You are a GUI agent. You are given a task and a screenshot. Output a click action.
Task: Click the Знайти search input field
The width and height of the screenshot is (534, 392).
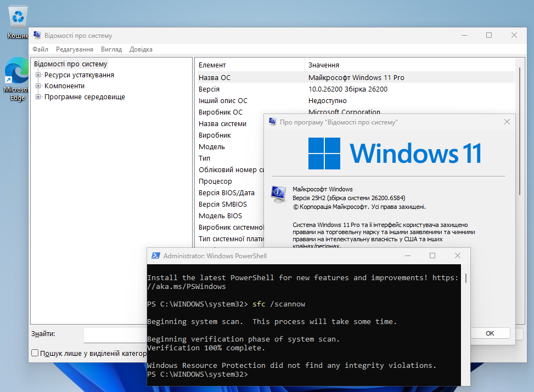point(115,334)
